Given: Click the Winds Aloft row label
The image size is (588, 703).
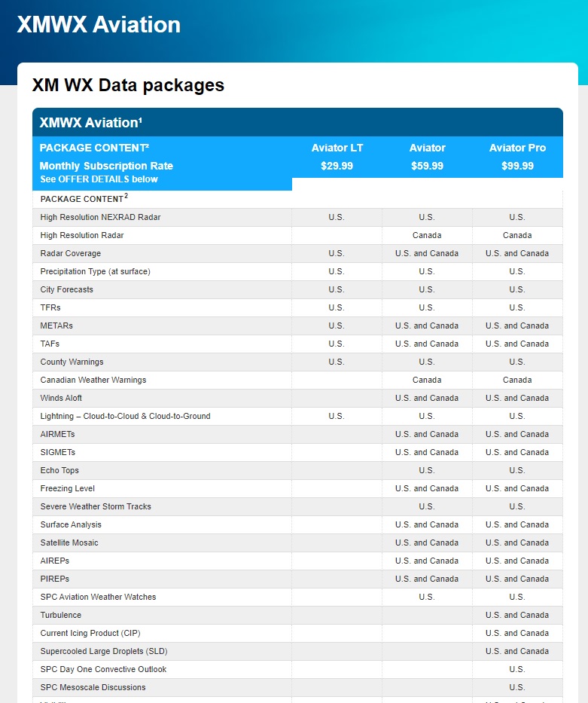Looking at the screenshot, I should 61,398.
